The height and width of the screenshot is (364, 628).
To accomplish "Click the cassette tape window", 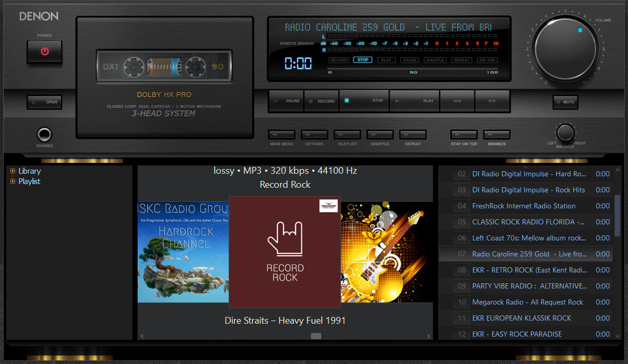I will coord(165,67).
